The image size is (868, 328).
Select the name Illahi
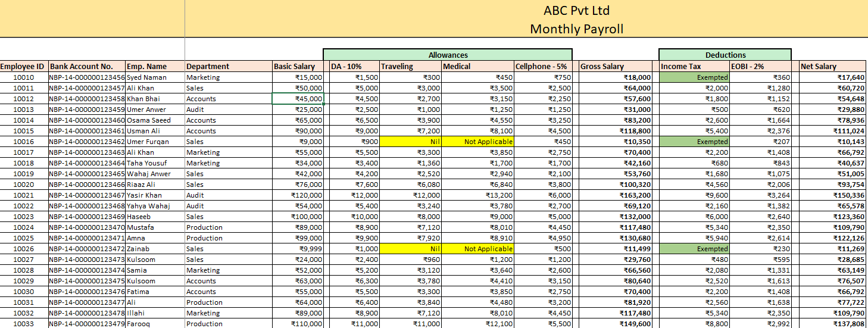[155, 313]
